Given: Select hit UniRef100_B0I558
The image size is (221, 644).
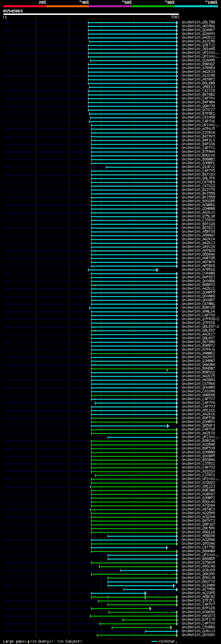Looking at the screenshot, I should tap(198, 194).
